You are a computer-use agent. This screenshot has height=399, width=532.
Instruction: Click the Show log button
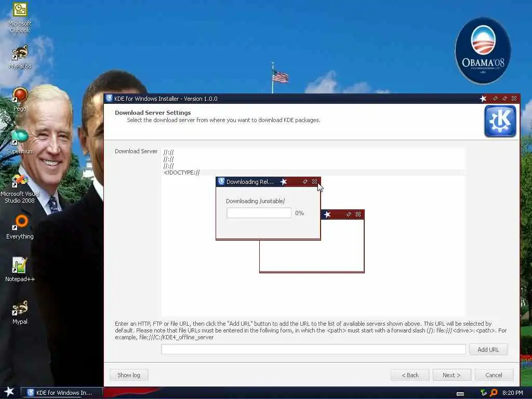pyautogui.click(x=129, y=375)
